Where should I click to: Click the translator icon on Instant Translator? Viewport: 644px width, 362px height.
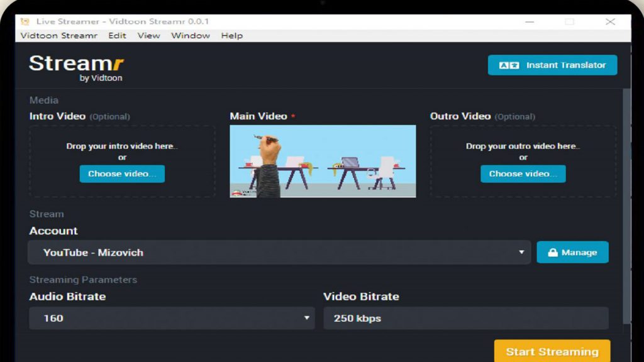click(509, 65)
